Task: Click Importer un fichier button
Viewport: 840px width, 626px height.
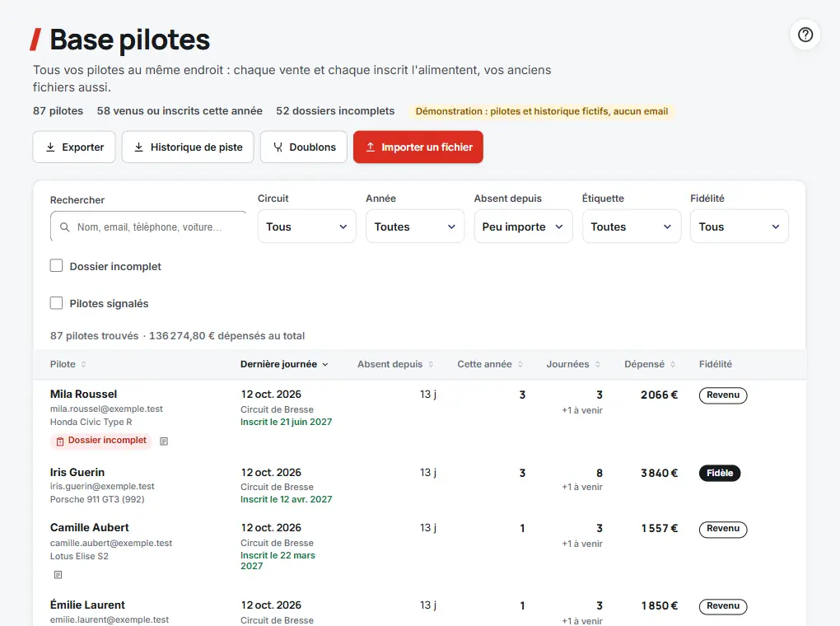Action: tap(418, 147)
